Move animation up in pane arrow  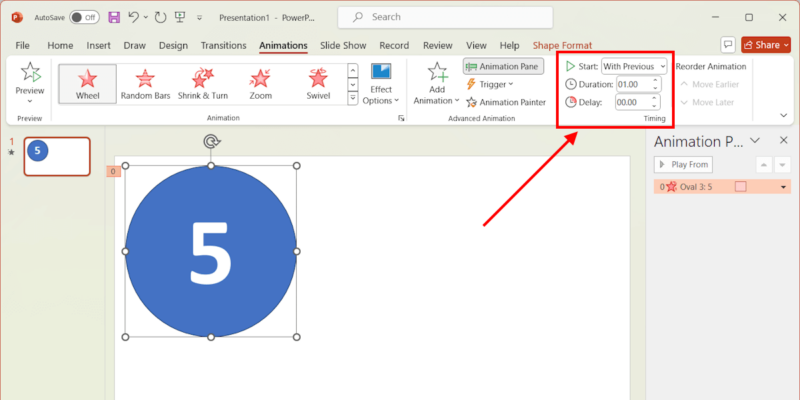(763, 164)
